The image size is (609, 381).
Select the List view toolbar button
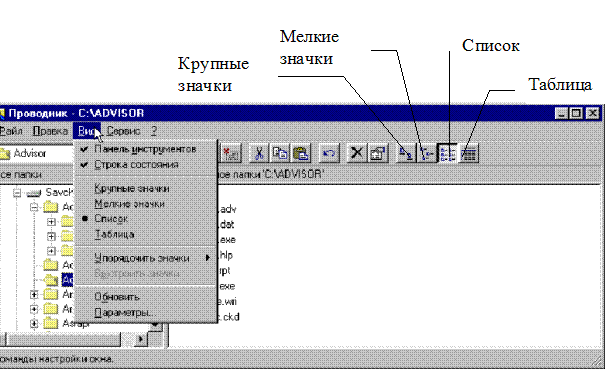[x=447, y=153]
